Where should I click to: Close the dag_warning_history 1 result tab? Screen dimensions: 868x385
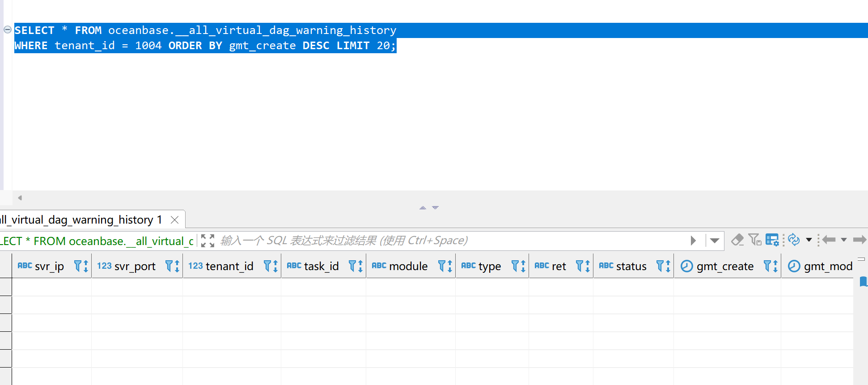(175, 220)
